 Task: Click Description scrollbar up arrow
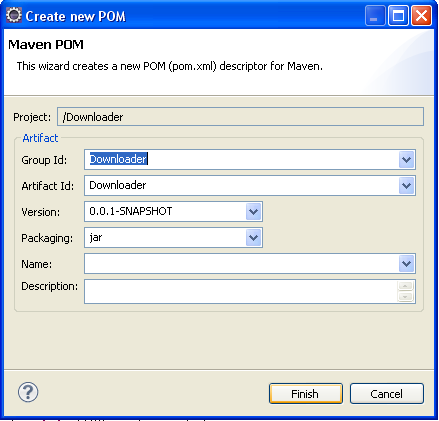coord(405,286)
